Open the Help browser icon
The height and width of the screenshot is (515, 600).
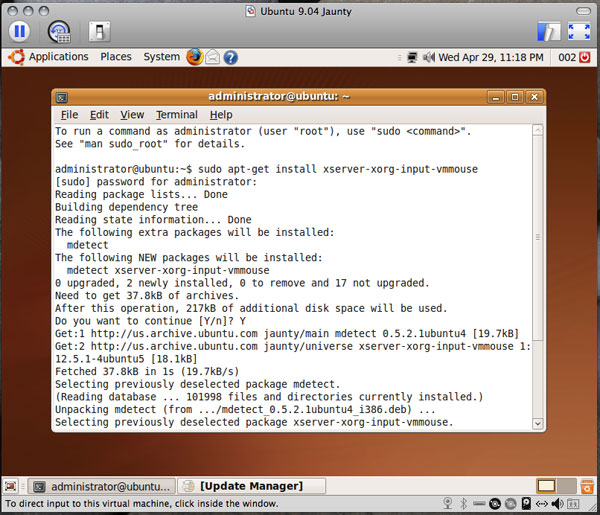231,57
